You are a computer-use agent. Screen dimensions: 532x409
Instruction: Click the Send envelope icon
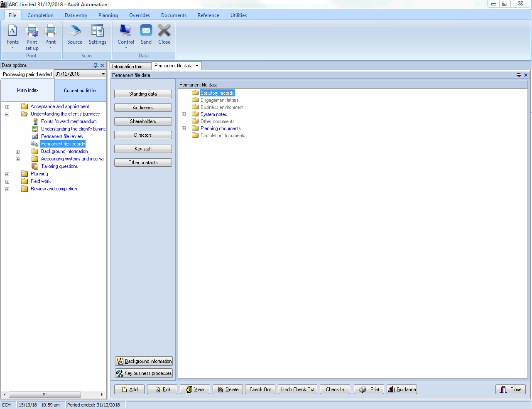click(146, 34)
